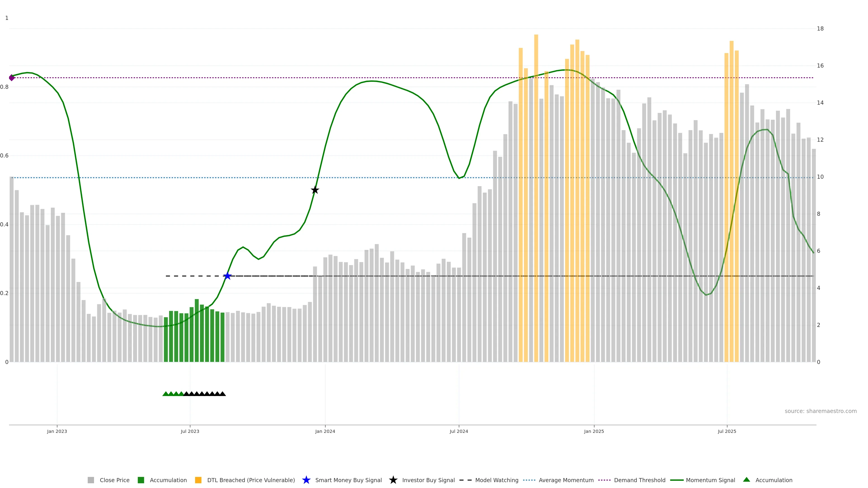
Task: Click the black star legend icon
Action: (x=393, y=480)
